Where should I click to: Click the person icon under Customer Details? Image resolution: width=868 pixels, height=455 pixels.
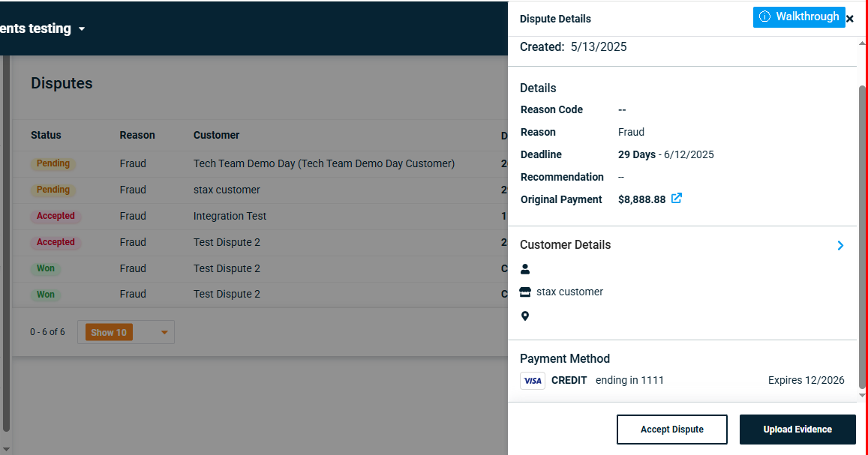[525, 269]
